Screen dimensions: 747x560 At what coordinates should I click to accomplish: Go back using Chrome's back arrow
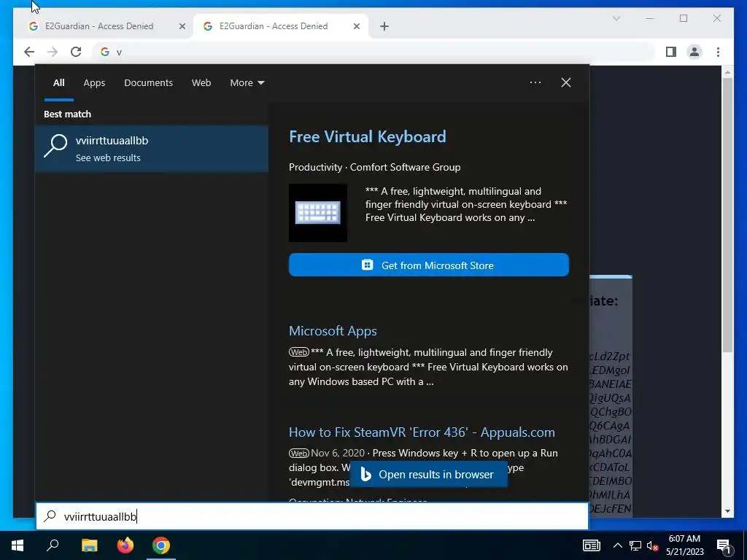point(29,52)
